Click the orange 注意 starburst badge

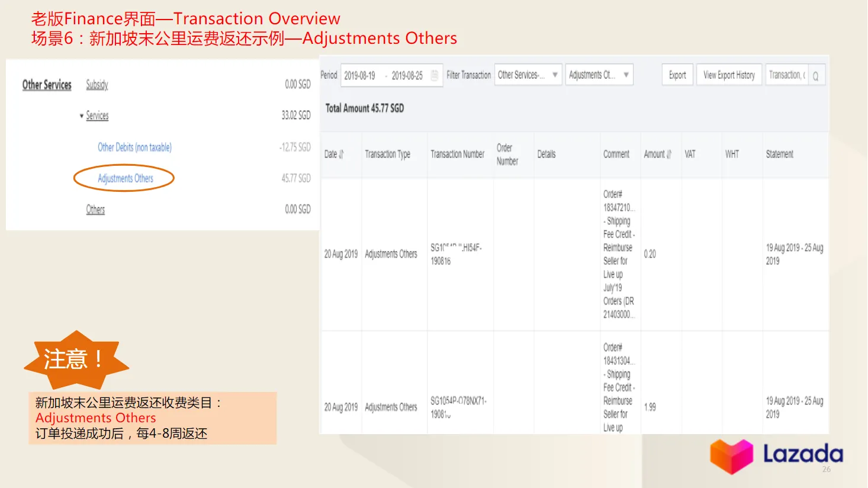(75, 359)
